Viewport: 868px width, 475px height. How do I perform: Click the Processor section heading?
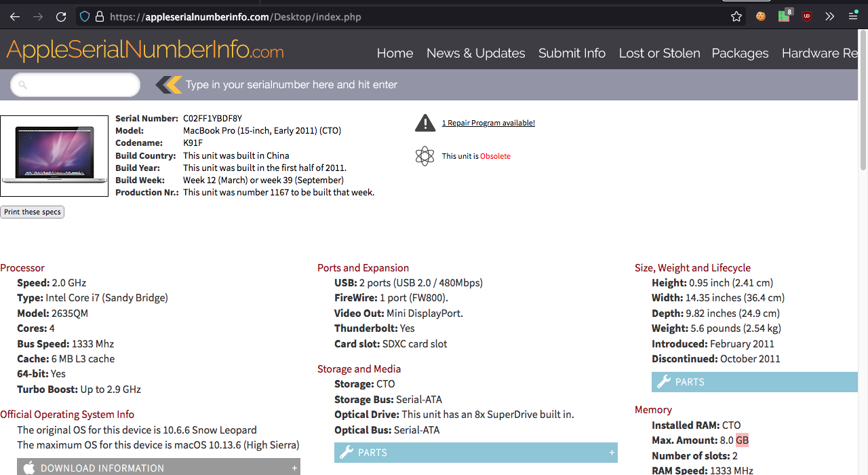coord(22,267)
